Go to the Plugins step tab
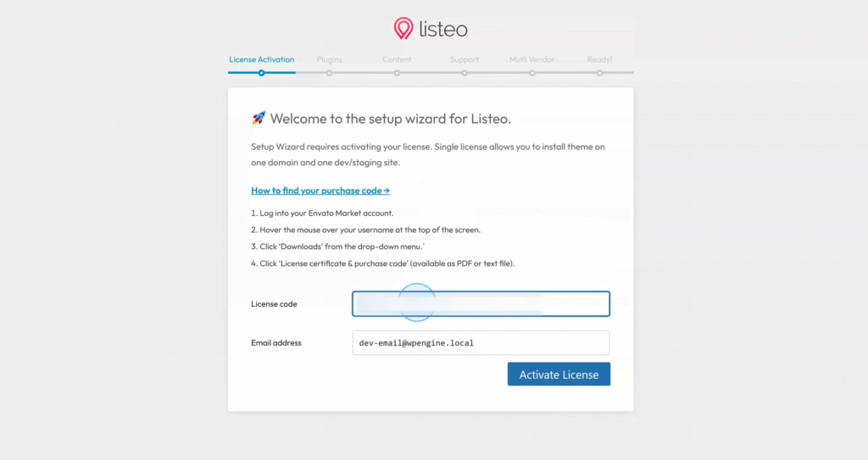The width and height of the screenshot is (868, 460). tap(329, 59)
